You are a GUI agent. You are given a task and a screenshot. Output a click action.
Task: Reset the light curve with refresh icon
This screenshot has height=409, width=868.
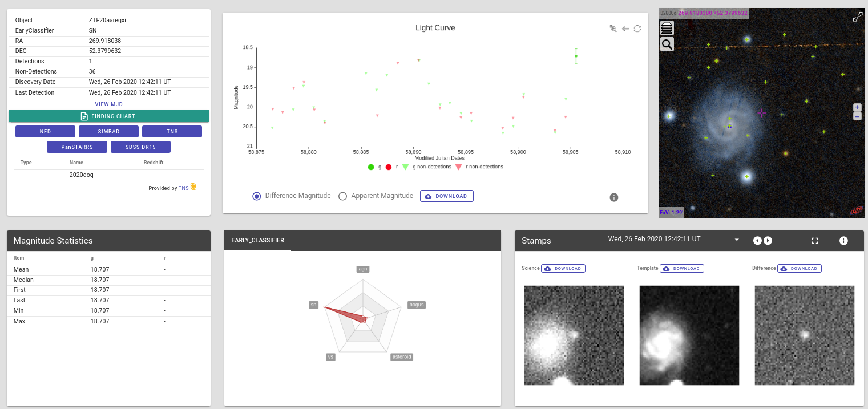tap(637, 29)
